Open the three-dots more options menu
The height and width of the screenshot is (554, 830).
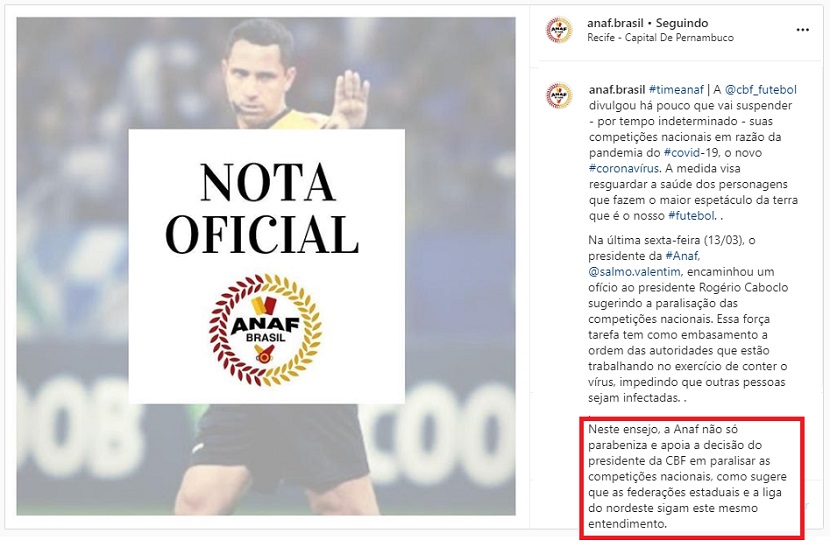802,30
